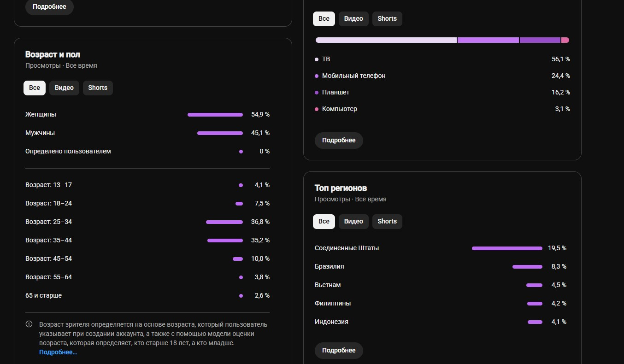
Task: Select Видео chip in Возраст и пол card
Action: [x=64, y=88]
